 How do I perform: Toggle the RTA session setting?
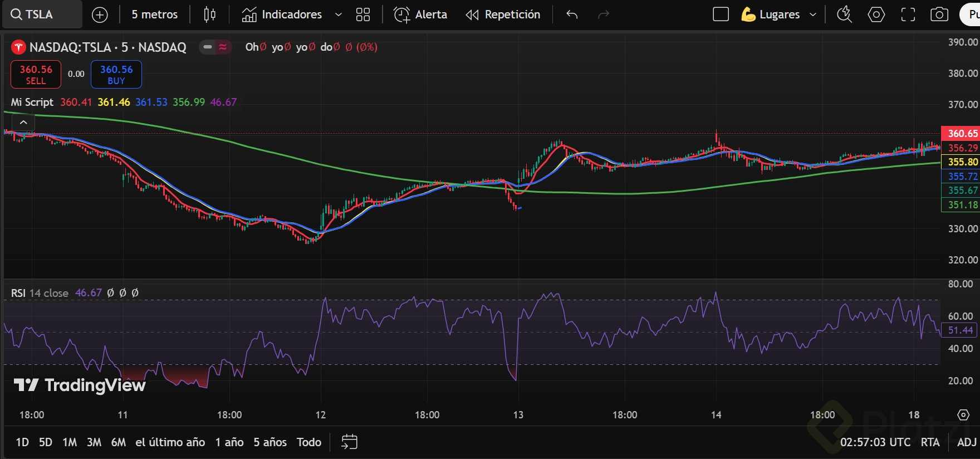tap(930, 442)
